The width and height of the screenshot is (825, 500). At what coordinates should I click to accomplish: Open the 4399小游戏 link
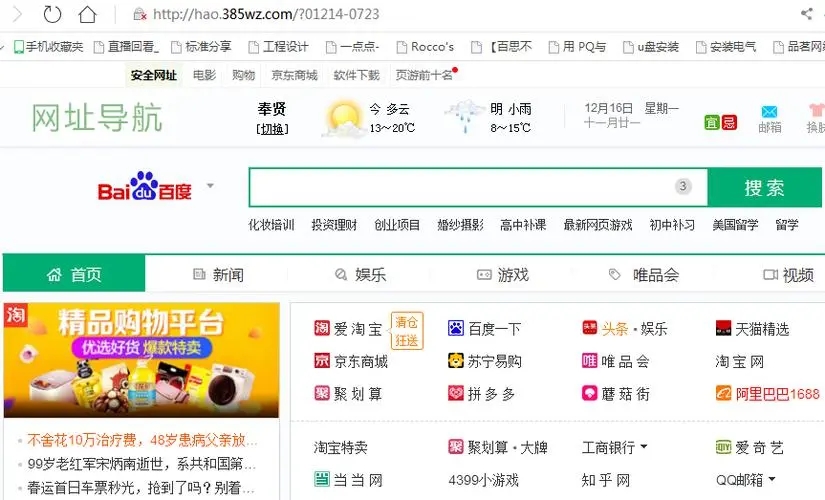click(x=484, y=480)
